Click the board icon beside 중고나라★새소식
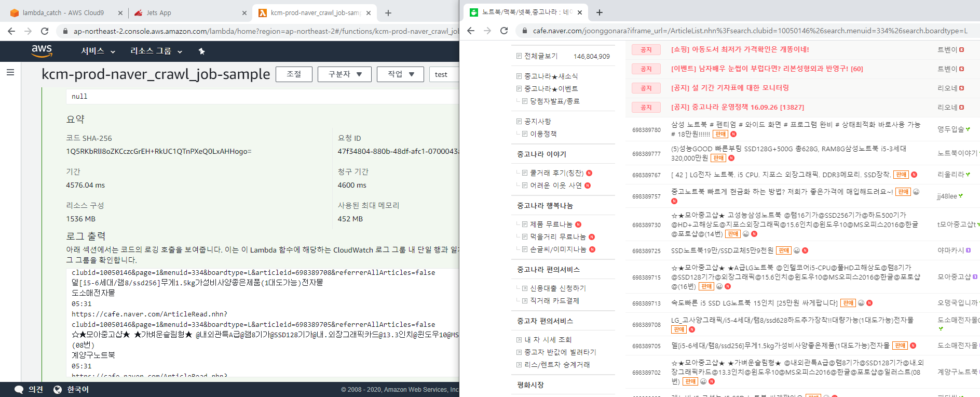This screenshot has height=397, width=980. point(519,76)
